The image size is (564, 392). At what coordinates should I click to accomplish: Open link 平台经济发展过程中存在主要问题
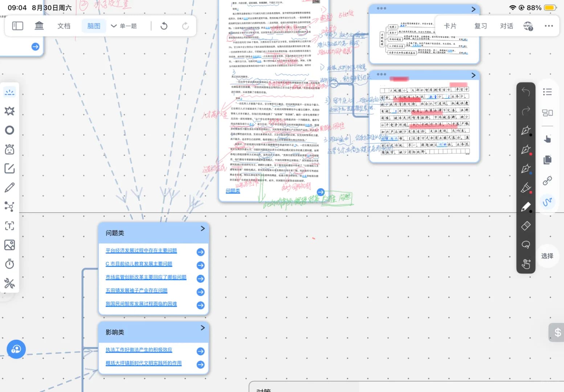(141, 250)
